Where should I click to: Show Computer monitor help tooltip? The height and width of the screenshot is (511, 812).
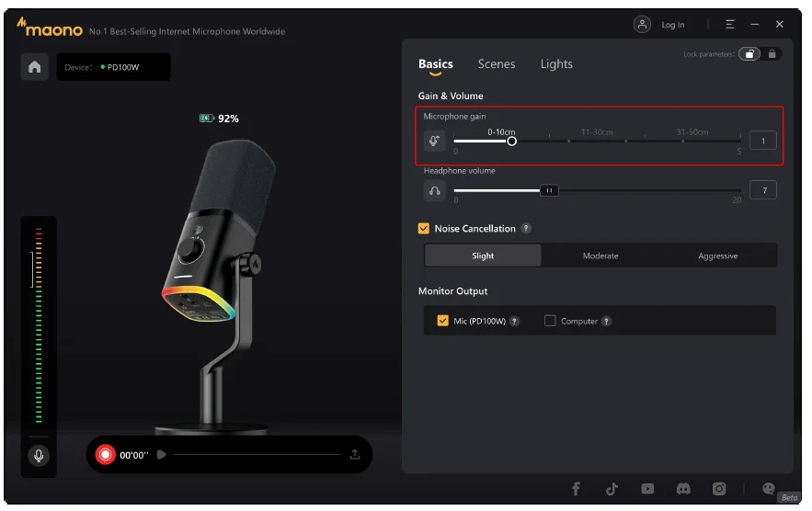606,321
